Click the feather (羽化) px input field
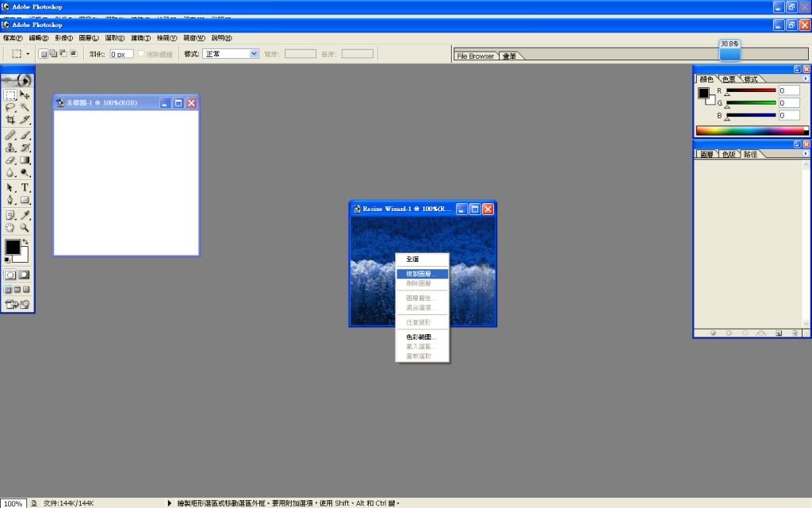The width and height of the screenshot is (812, 508). pos(121,54)
